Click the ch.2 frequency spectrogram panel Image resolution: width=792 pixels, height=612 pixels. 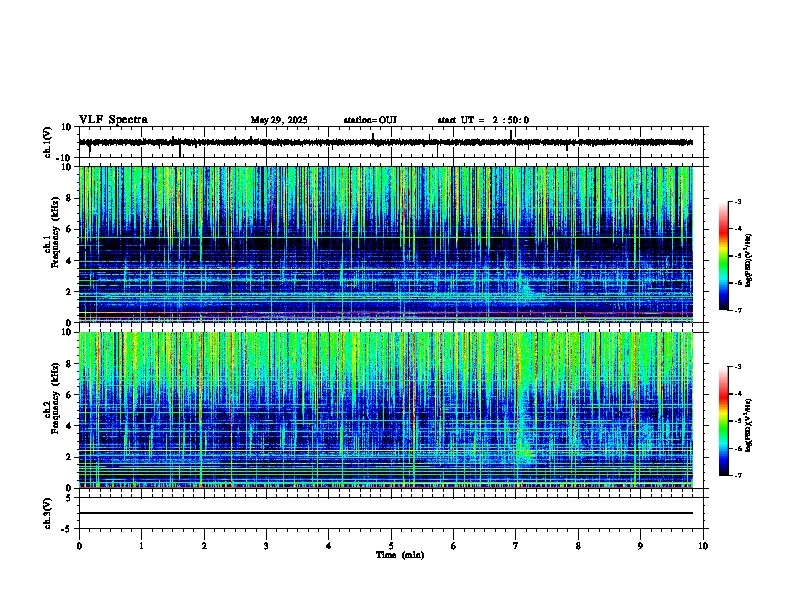(386, 410)
